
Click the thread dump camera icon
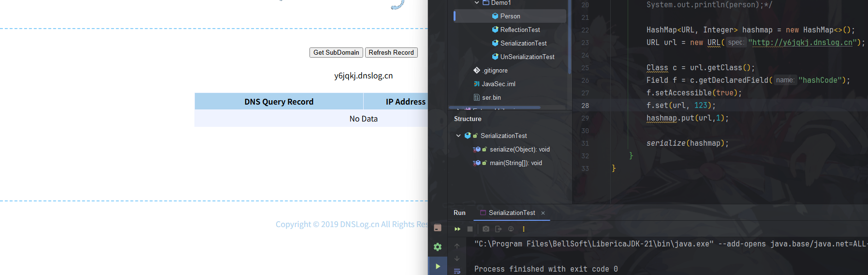point(486,229)
